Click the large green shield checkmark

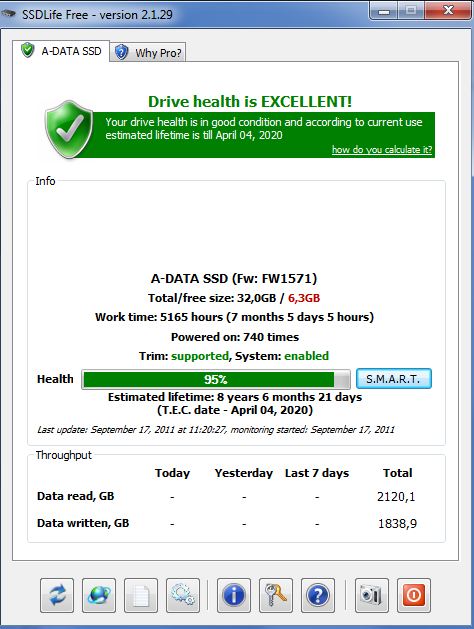click(69, 129)
